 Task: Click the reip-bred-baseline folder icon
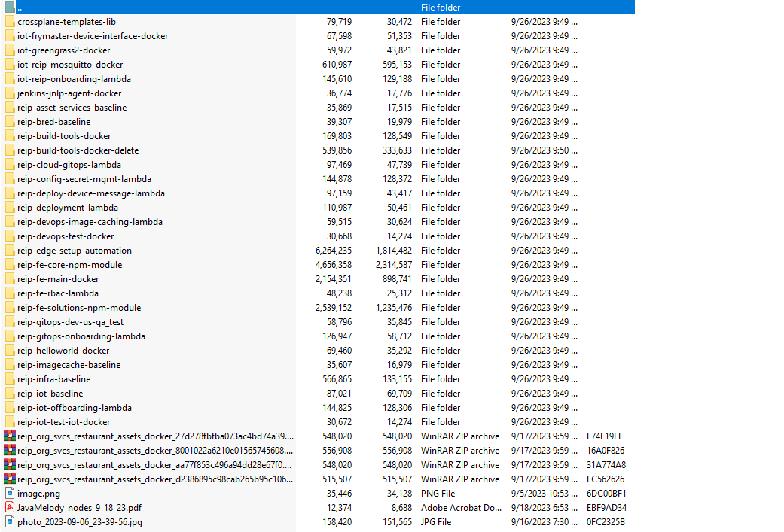[10, 121]
